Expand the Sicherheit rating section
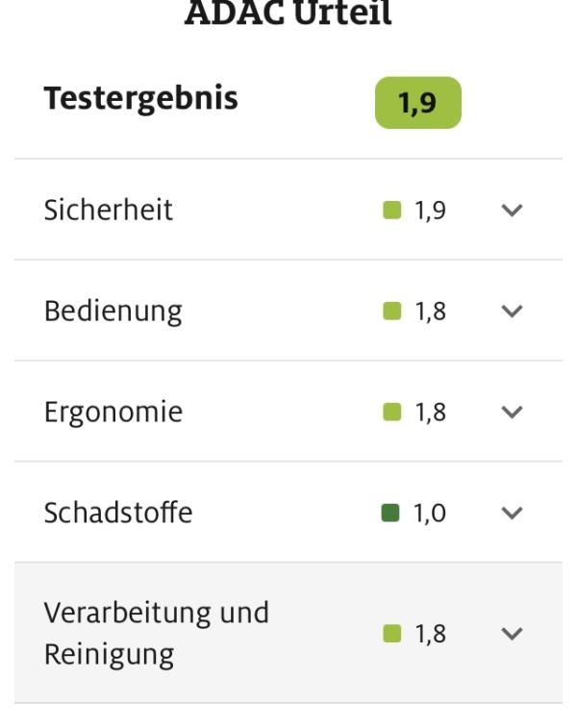 (x=513, y=211)
